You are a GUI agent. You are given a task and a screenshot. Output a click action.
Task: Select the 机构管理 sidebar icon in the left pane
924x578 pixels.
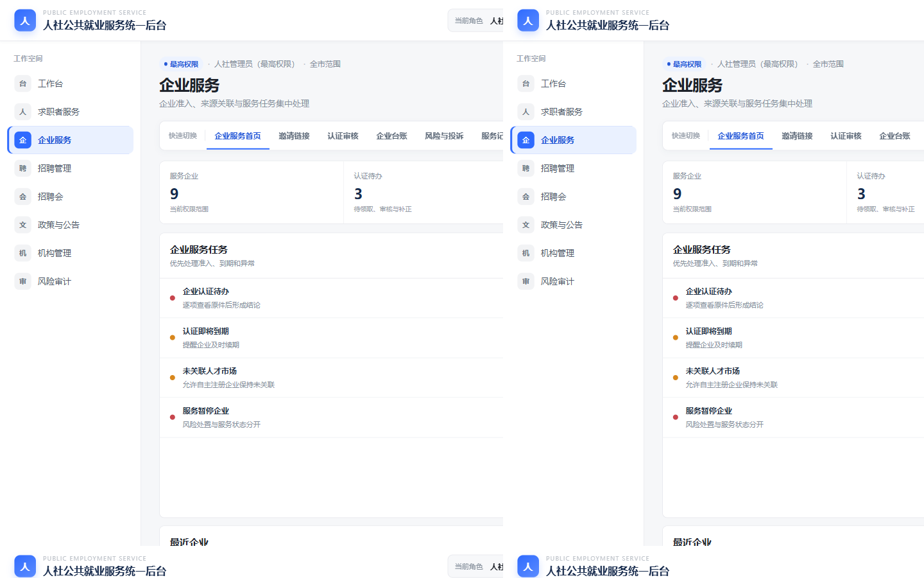tap(22, 253)
